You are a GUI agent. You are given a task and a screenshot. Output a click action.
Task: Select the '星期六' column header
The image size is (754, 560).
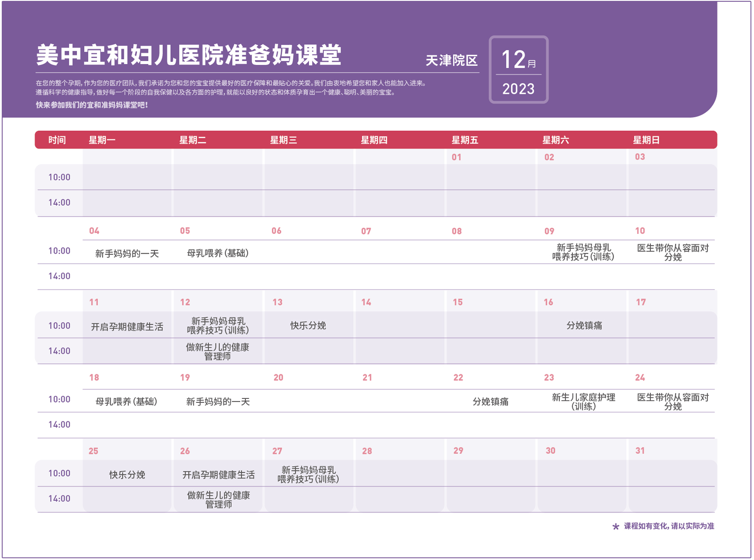556,140
